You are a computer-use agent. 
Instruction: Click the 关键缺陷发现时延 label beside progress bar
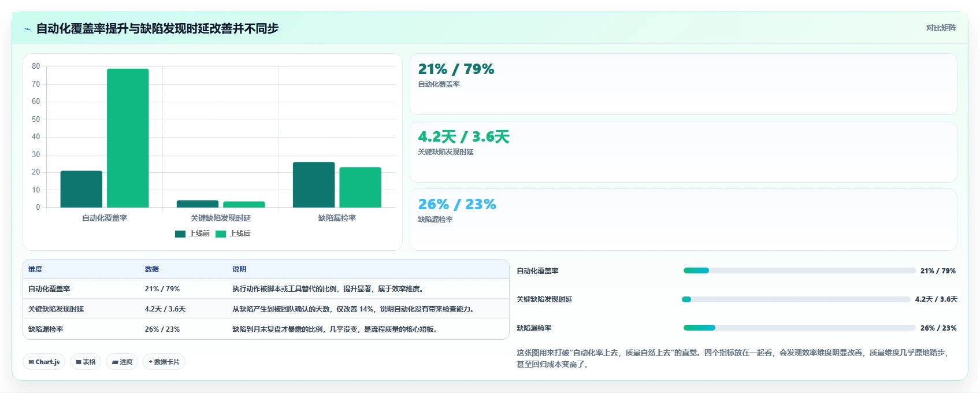pos(544,299)
